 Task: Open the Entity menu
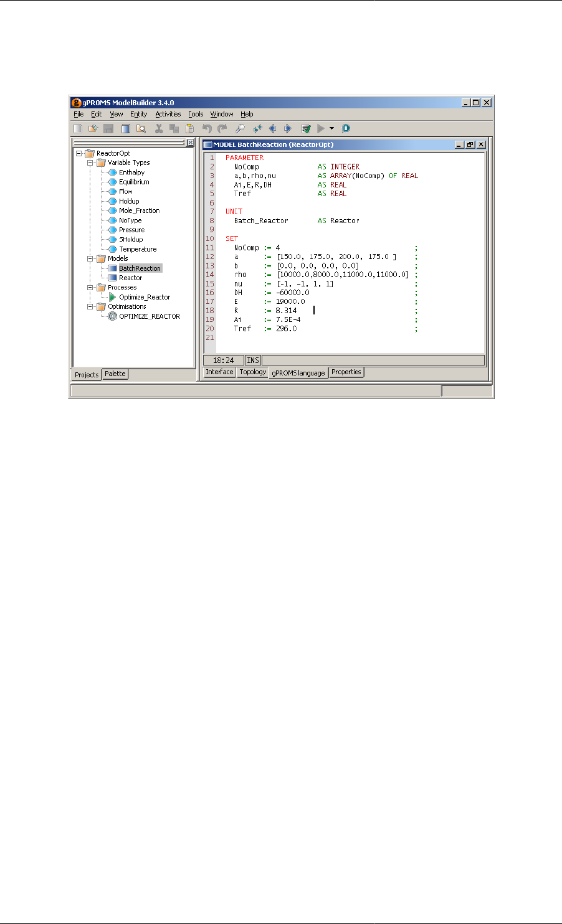click(x=138, y=115)
